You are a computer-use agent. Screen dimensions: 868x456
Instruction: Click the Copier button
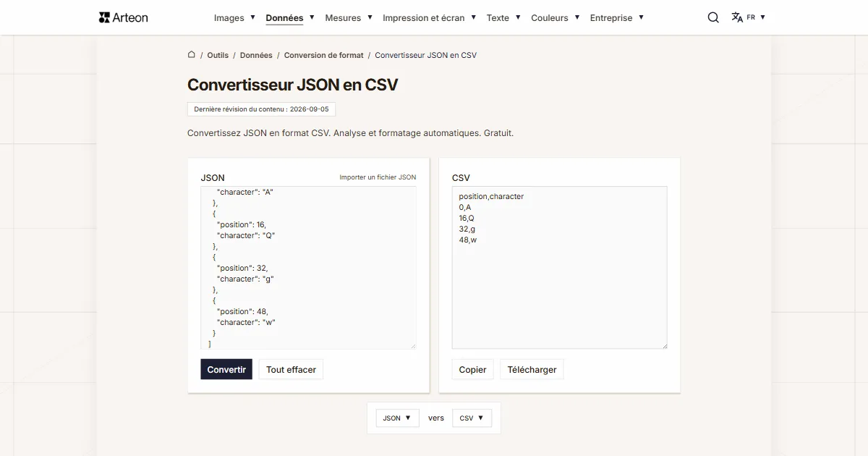click(472, 369)
